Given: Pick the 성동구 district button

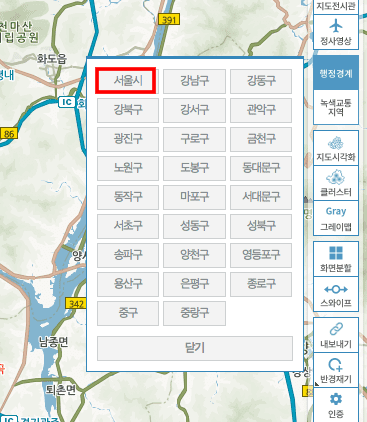Looking at the screenshot, I should click(x=194, y=226).
